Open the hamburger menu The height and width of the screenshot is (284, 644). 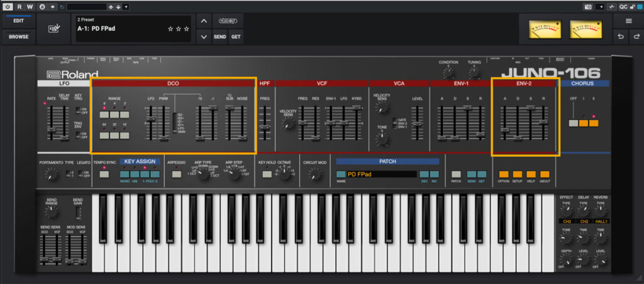tap(628, 21)
